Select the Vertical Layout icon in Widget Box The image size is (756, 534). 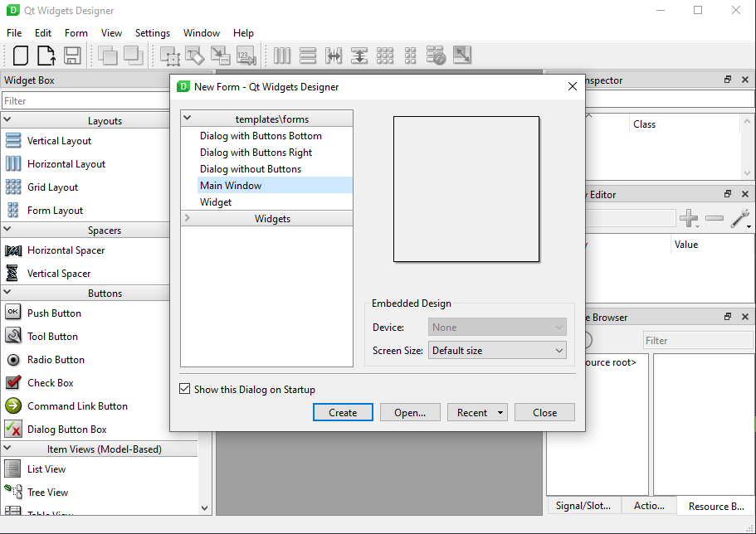click(x=13, y=141)
